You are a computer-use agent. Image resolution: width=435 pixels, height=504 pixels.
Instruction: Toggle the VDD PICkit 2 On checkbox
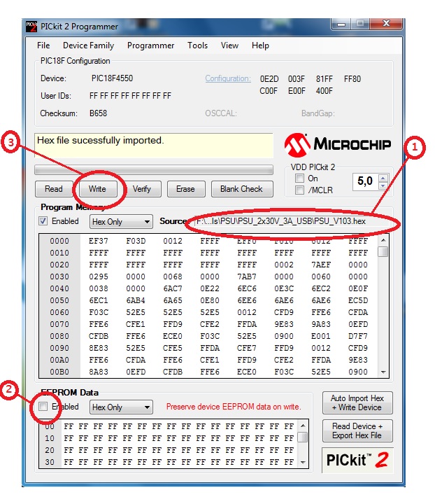(299, 178)
